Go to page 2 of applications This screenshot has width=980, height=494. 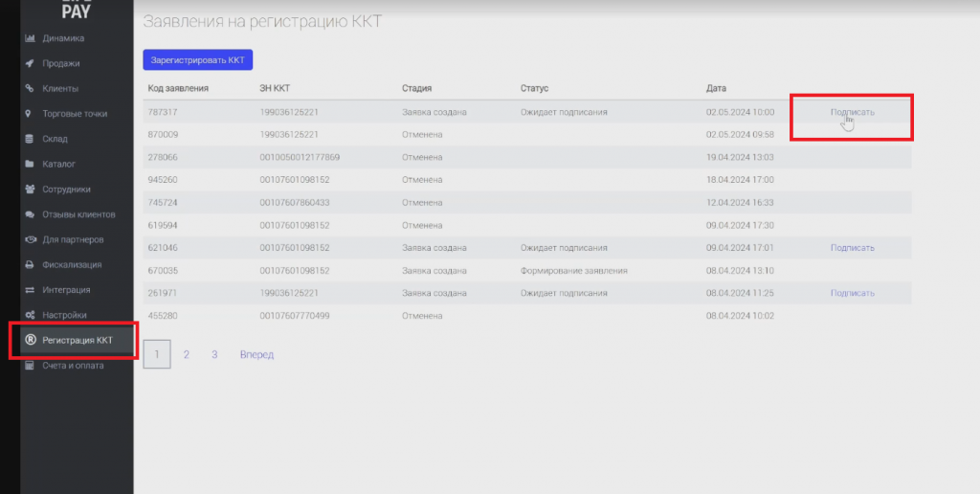click(x=187, y=354)
